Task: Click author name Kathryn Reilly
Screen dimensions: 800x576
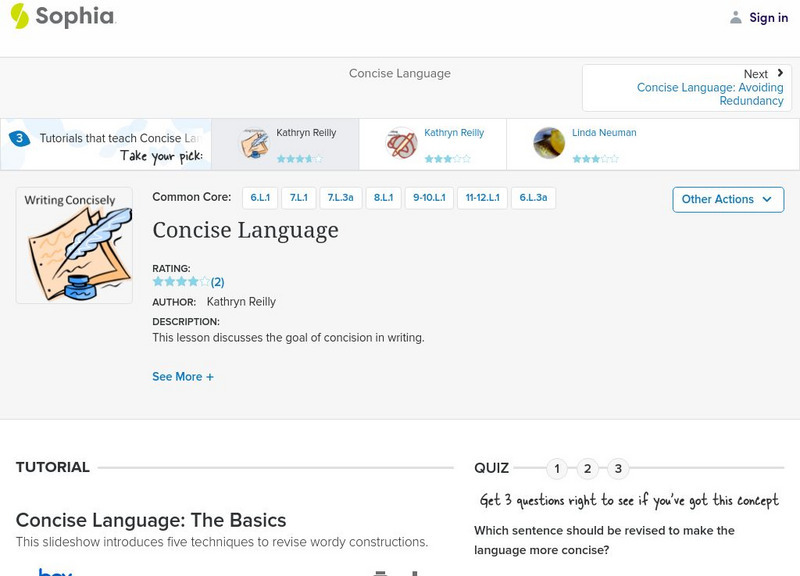Action: point(241,302)
